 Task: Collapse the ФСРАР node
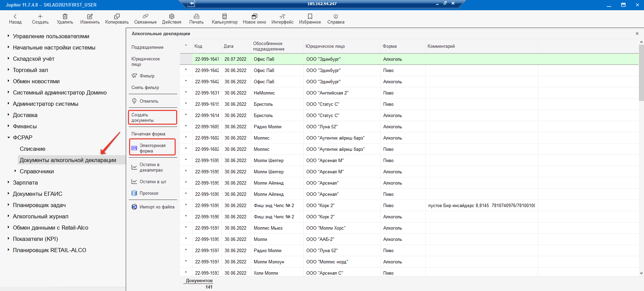pyautogui.click(x=9, y=137)
